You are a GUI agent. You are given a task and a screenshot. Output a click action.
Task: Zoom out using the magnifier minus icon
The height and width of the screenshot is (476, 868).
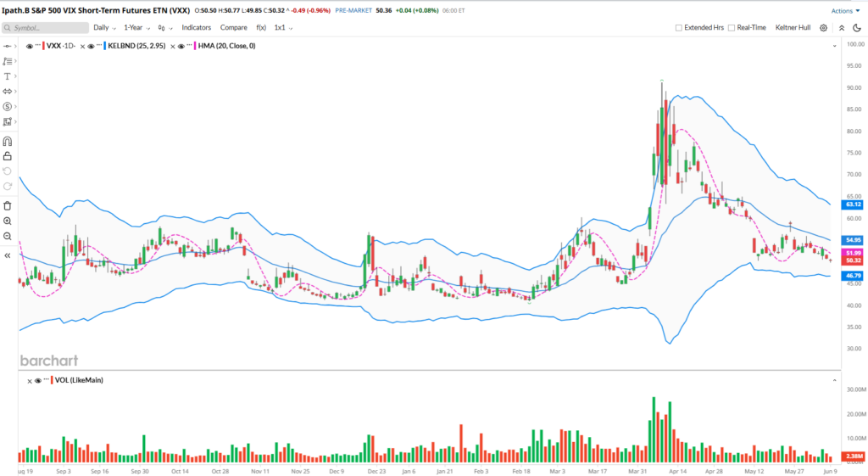pyautogui.click(x=8, y=236)
